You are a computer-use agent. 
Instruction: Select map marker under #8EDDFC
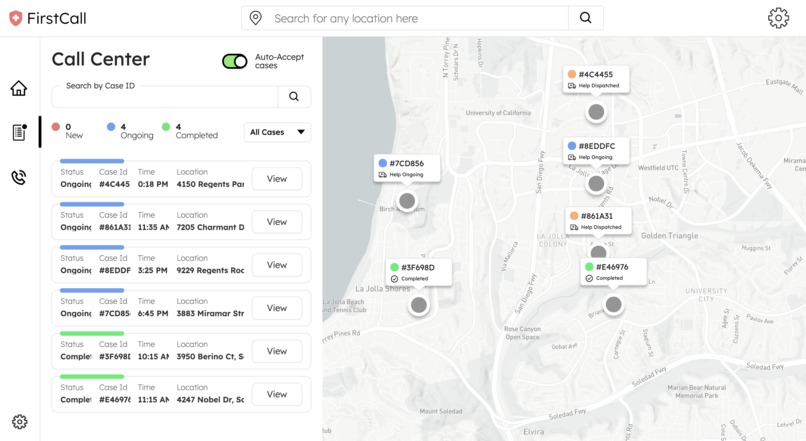(596, 183)
